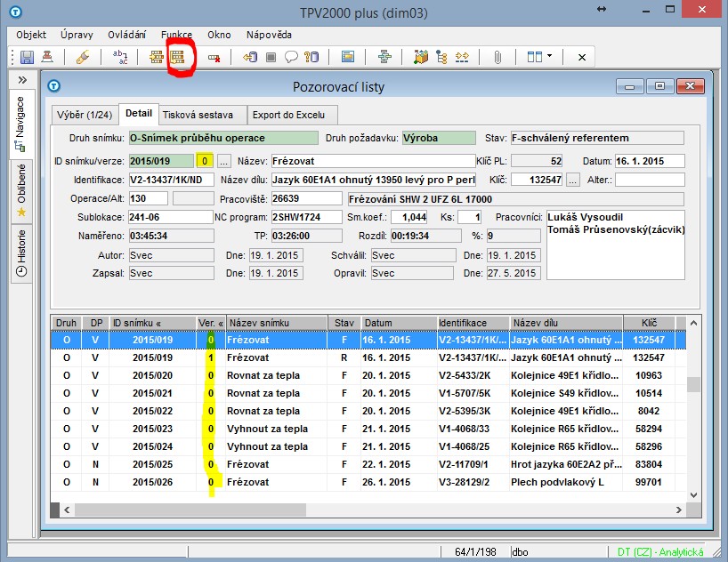
Task: Open the Historie side tab
Action: (21, 253)
